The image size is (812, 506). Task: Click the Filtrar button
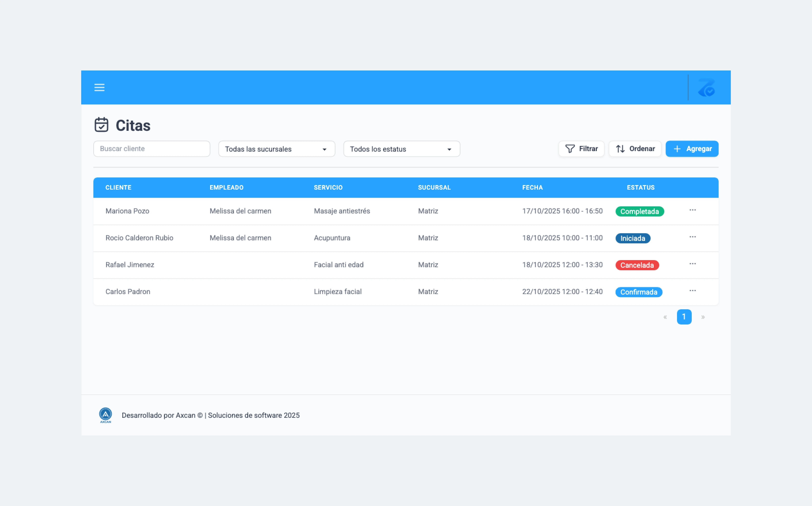pos(581,149)
